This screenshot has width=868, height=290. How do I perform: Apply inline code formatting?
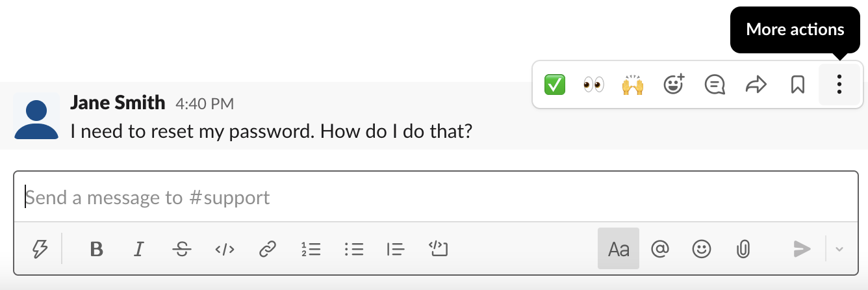(x=224, y=248)
